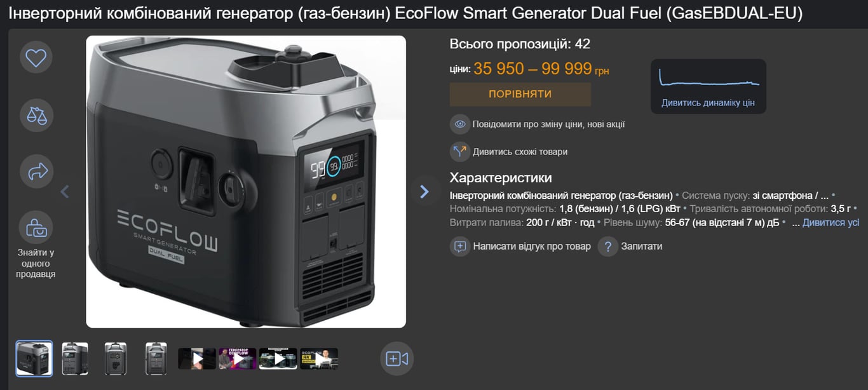
Task: Open the price history chart
Action: click(709, 78)
